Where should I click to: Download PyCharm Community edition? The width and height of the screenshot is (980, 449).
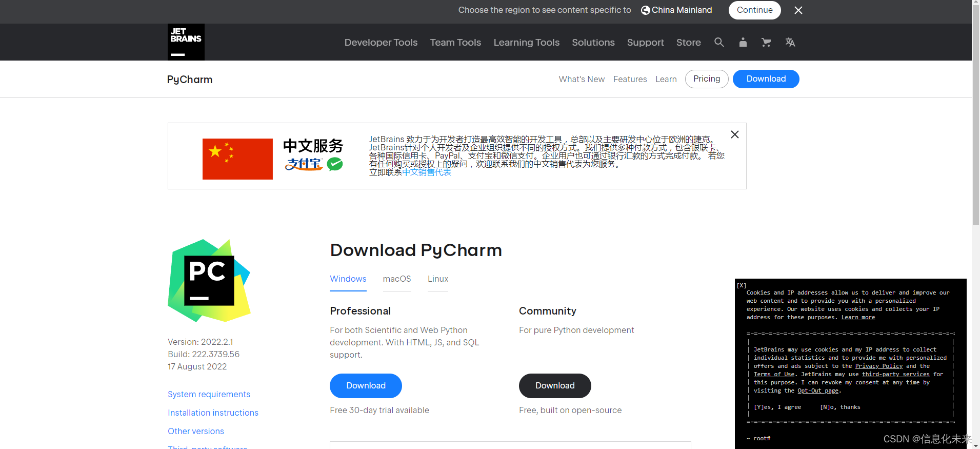pyautogui.click(x=555, y=386)
